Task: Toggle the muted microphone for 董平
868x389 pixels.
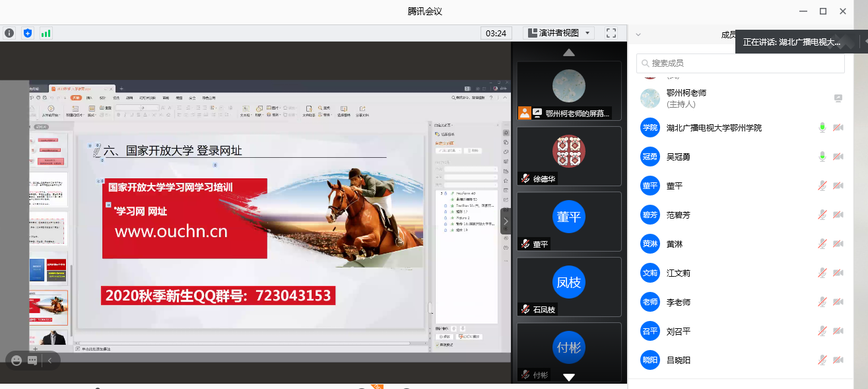Action: [x=822, y=186]
